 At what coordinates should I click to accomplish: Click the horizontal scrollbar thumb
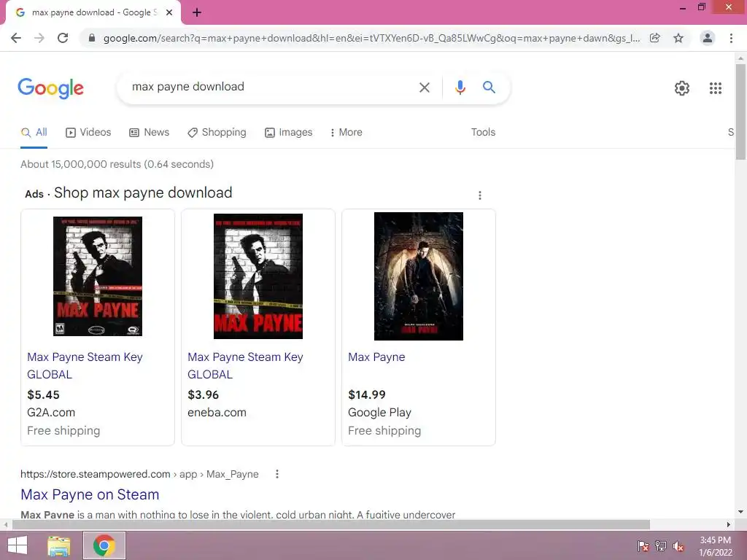pos(331,524)
